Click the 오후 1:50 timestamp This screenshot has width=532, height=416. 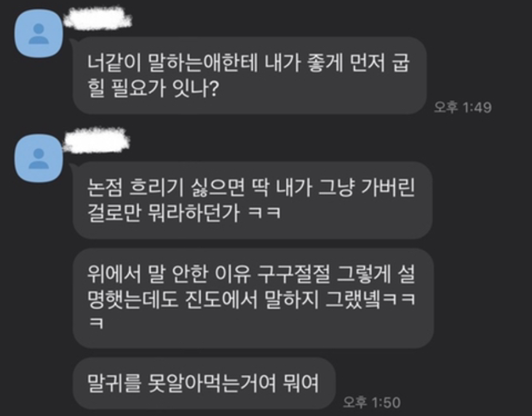[x=372, y=402]
